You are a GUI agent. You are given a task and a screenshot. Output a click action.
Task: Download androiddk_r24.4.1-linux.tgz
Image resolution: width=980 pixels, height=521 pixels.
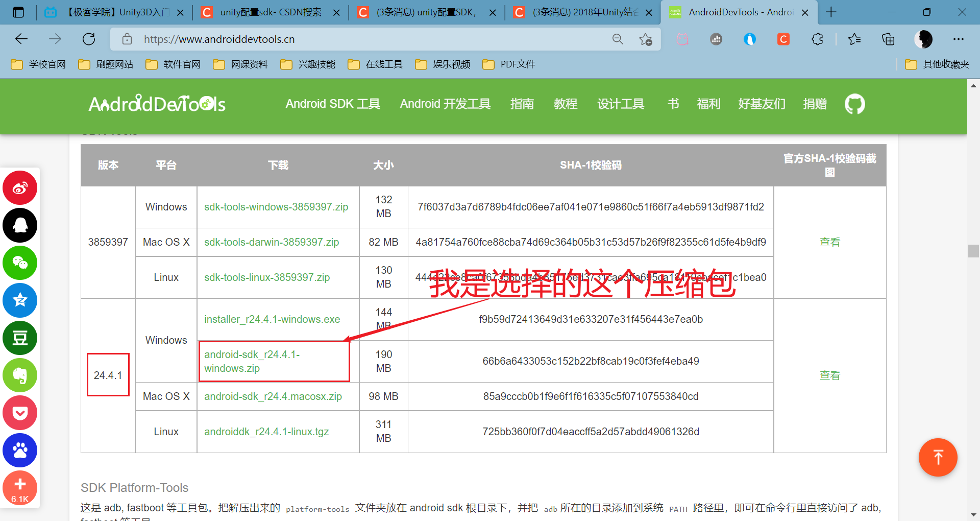point(266,432)
